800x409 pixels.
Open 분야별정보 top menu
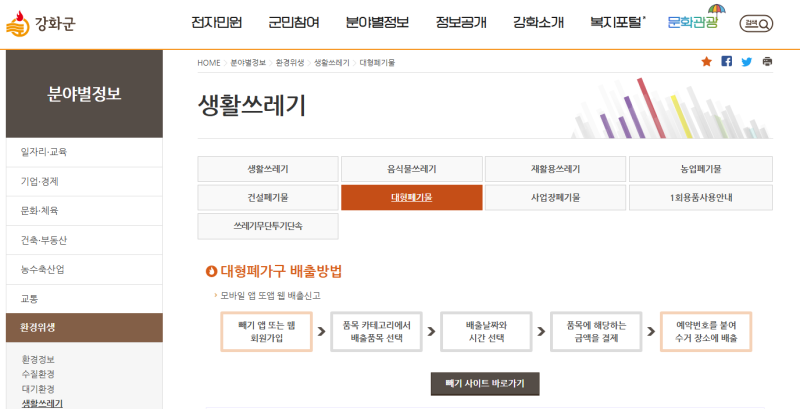click(377, 22)
